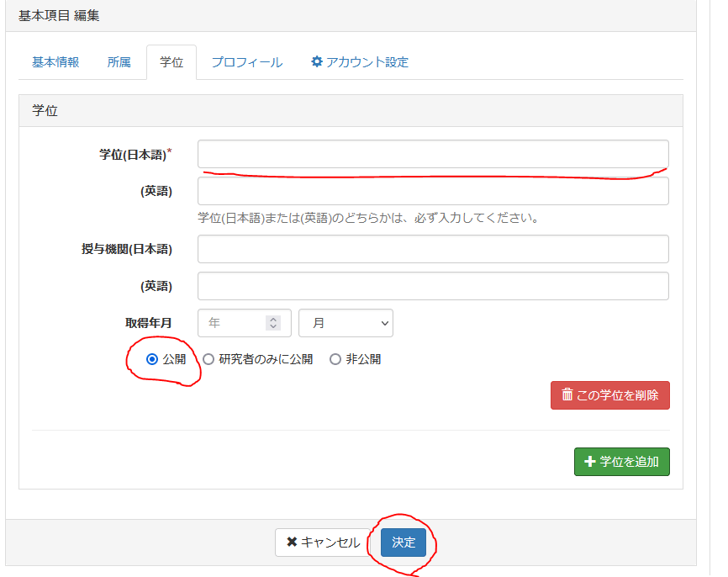Click the 学位 (英語) input field

pyautogui.click(x=433, y=191)
